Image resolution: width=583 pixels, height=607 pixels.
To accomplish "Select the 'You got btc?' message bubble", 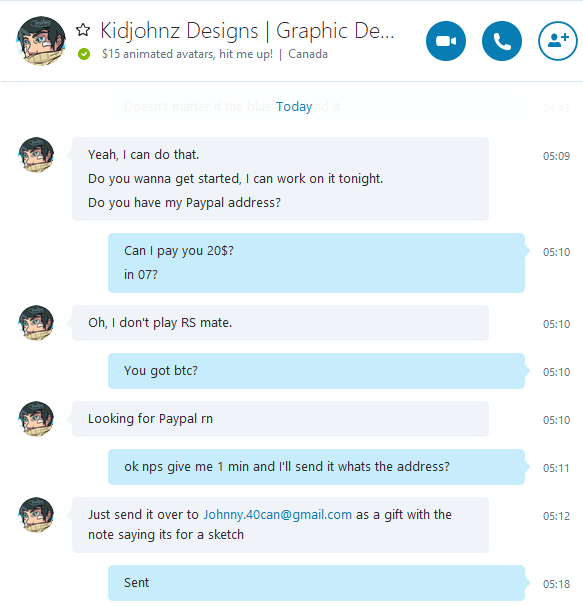I will point(316,371).
